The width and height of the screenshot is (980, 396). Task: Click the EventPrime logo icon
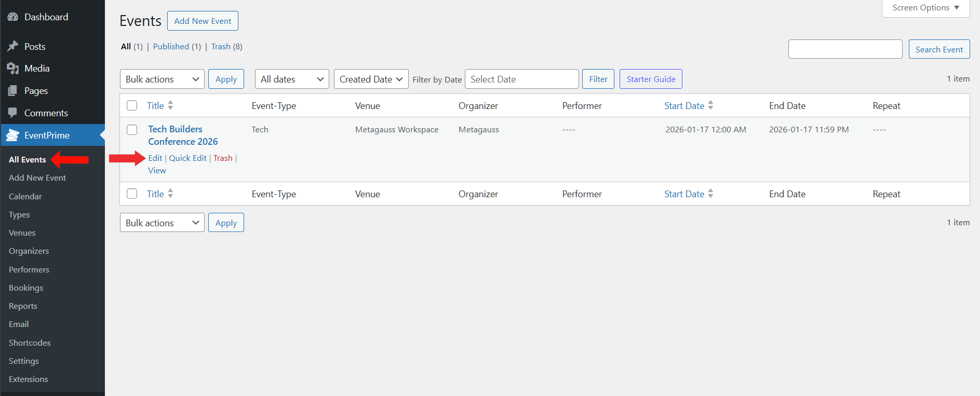pos(13,135)
